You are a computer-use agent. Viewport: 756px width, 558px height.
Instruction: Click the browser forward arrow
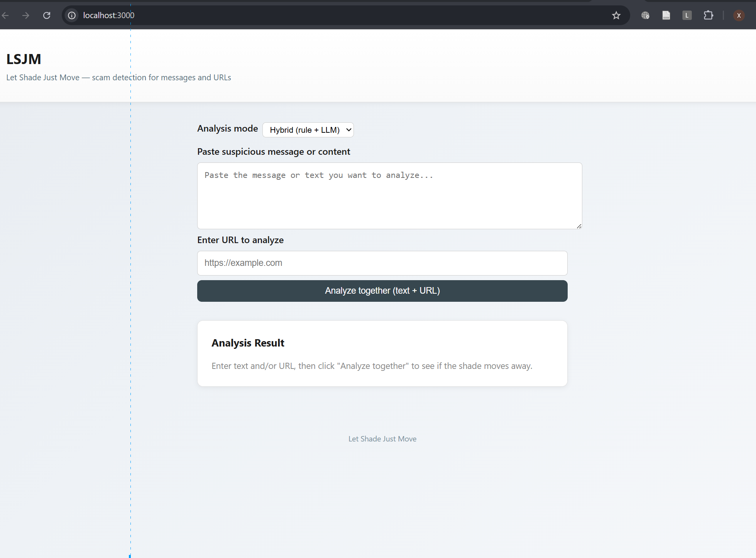coord(26,15)
